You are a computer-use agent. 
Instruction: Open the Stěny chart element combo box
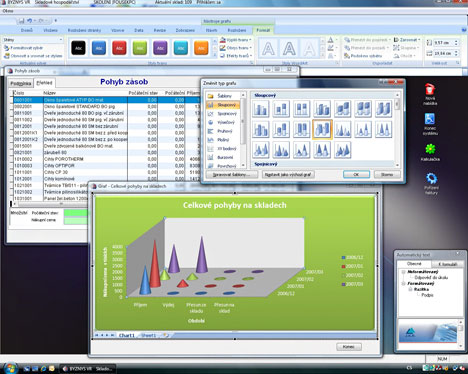point(33,40)
